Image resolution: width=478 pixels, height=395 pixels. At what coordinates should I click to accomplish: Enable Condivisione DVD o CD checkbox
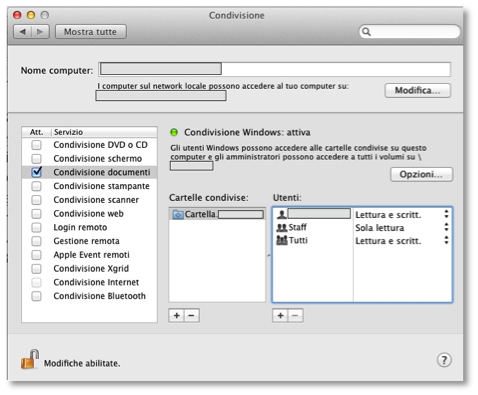[36, 145]
